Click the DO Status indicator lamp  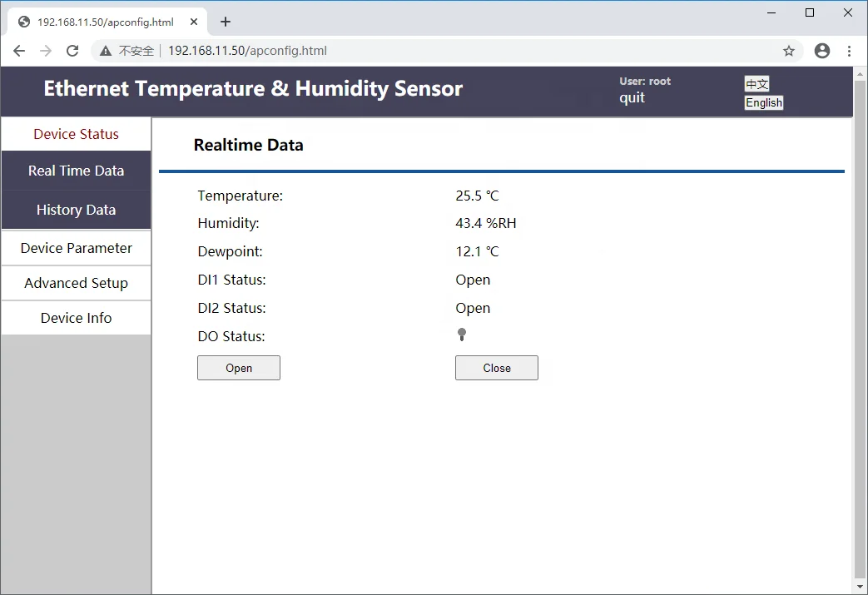462,335
